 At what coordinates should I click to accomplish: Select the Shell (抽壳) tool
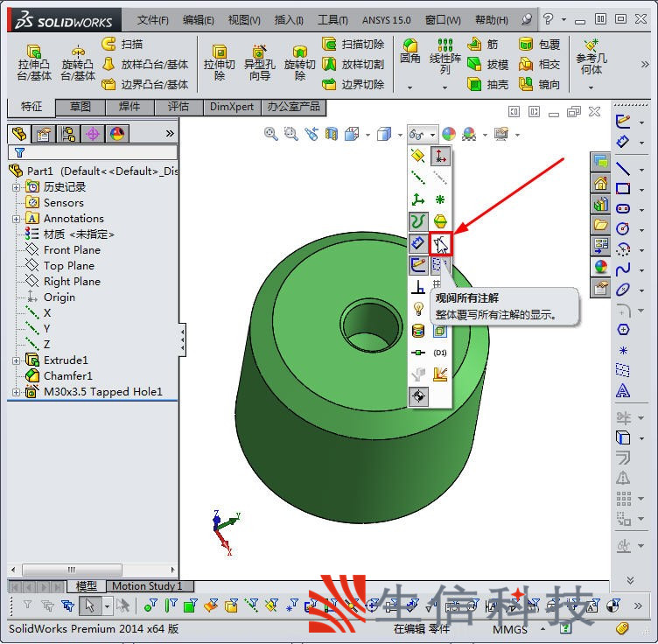point(488,84)
